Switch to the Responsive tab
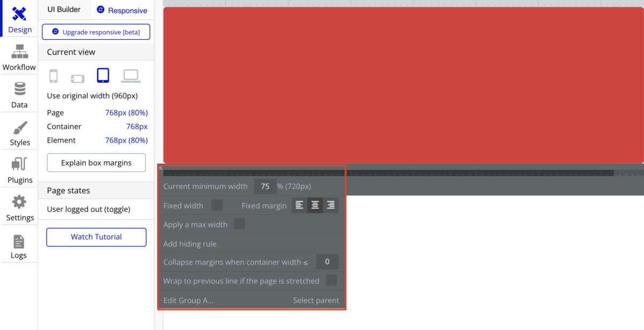This screenshot has height=330, width=644. 122,10
